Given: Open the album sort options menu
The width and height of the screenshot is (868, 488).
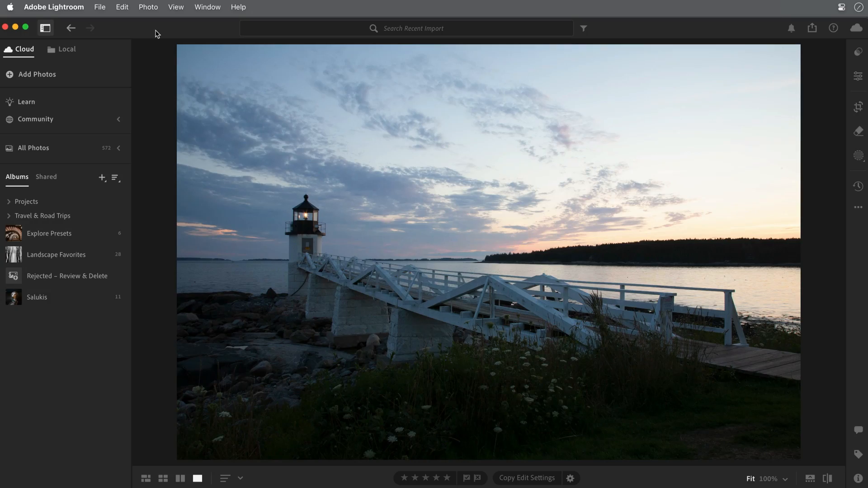Looking at the screenshot, I should click(x=115, y=178).
